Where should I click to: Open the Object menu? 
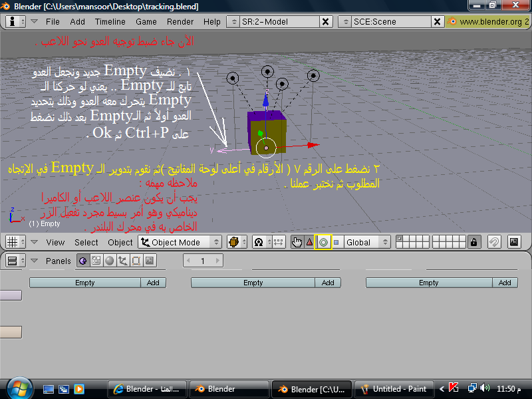pyautogui.click(x=120, y=242)
